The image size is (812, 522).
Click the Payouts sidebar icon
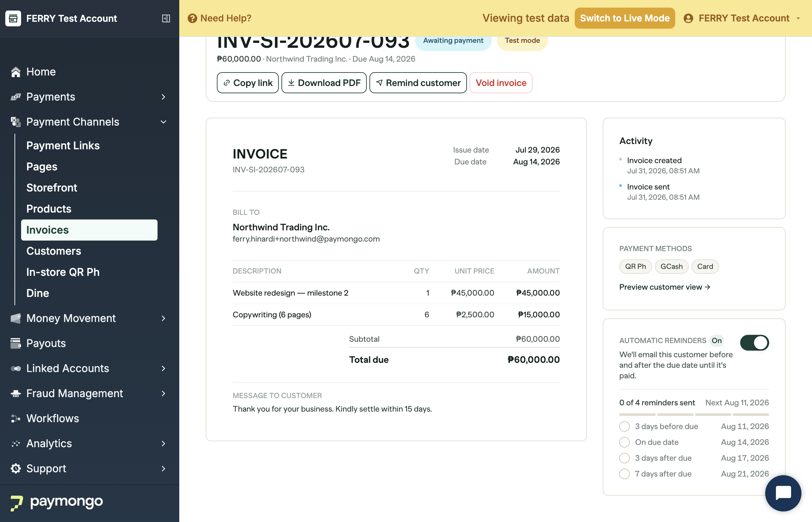(x=15, y=343)
